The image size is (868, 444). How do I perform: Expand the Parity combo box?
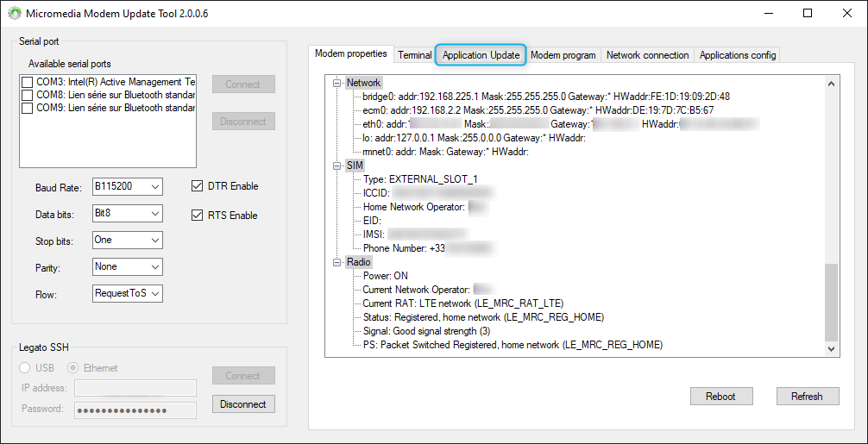pos(128,266)
